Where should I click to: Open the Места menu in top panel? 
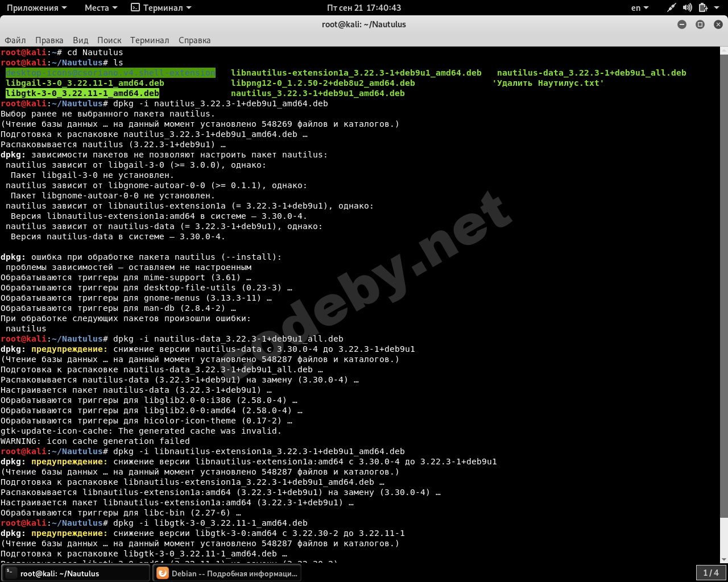pos(101,8)
